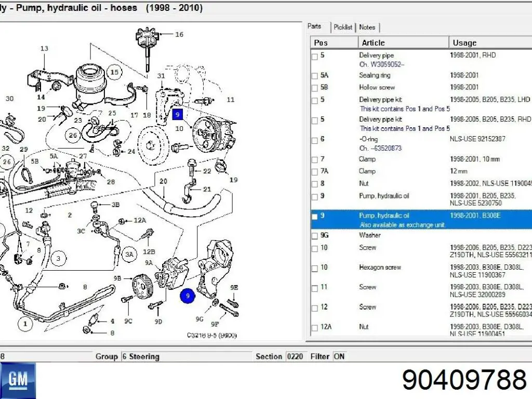Click 'Also available as exchange unit' note

pyautogui.click(x=402, y=225)
